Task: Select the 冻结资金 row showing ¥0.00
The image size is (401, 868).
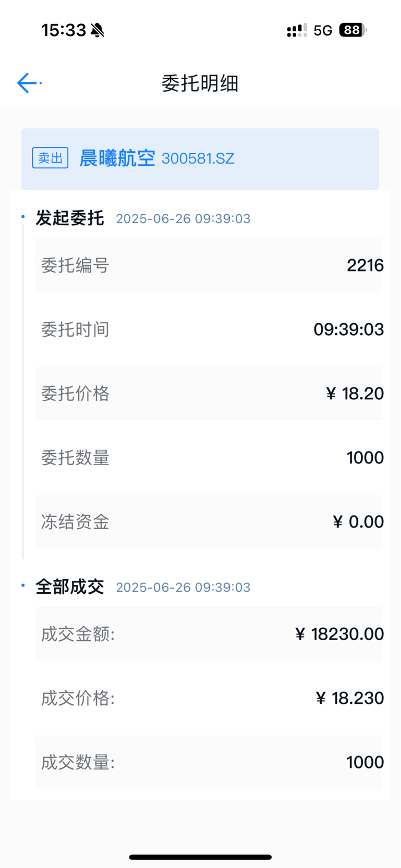Action: coord(209,522)
